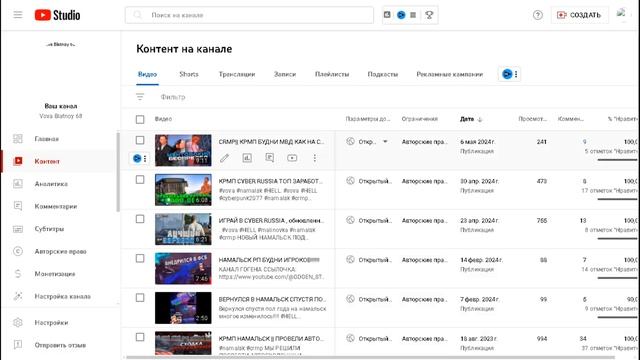Sort by the Просмотры column header
The width and height of the screenshot is (640, 360).
532,119
